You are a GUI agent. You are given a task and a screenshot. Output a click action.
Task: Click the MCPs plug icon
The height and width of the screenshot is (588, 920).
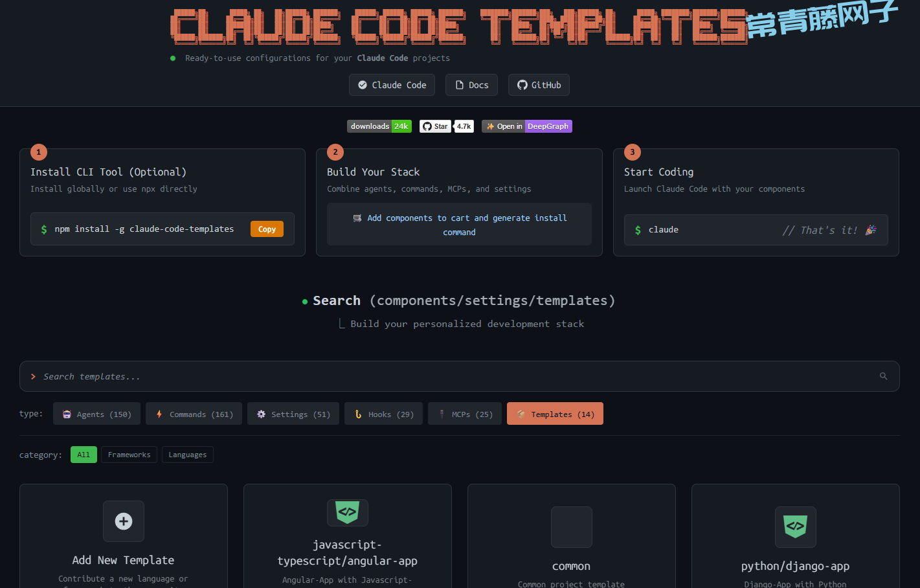click(x=442, y=414)
